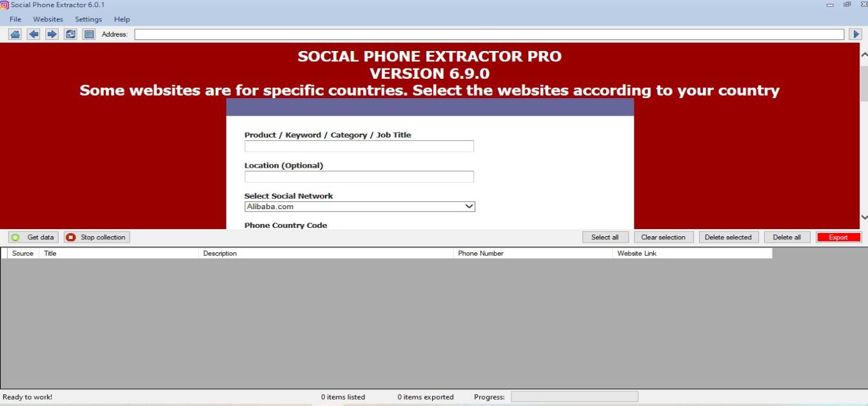868x406 pixels.
Task: Click the Instagram-style app icon in title bar
Action: (5, 5)
